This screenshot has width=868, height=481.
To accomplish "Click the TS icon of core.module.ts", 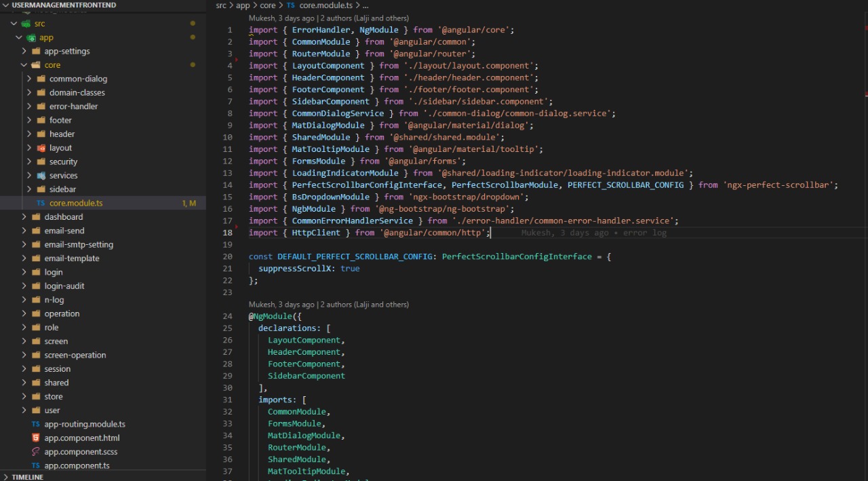I will pyautogui.click(x=41, y=203).
